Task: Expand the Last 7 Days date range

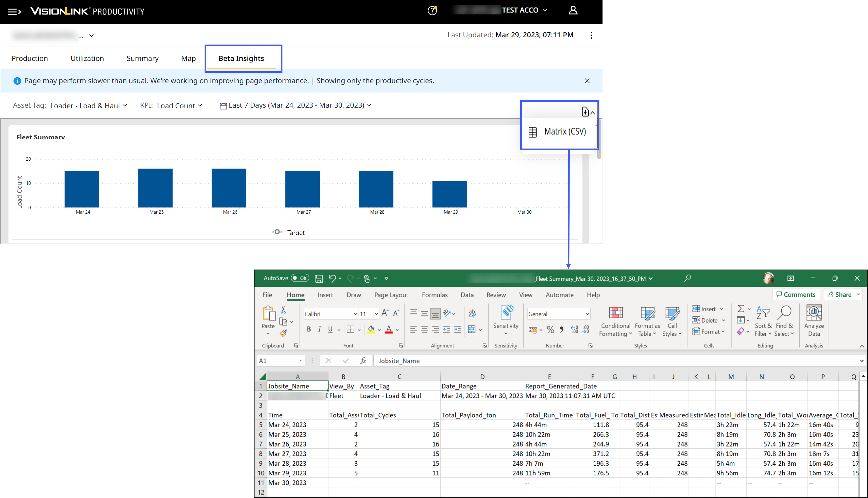Action: (x=296, y=105)
